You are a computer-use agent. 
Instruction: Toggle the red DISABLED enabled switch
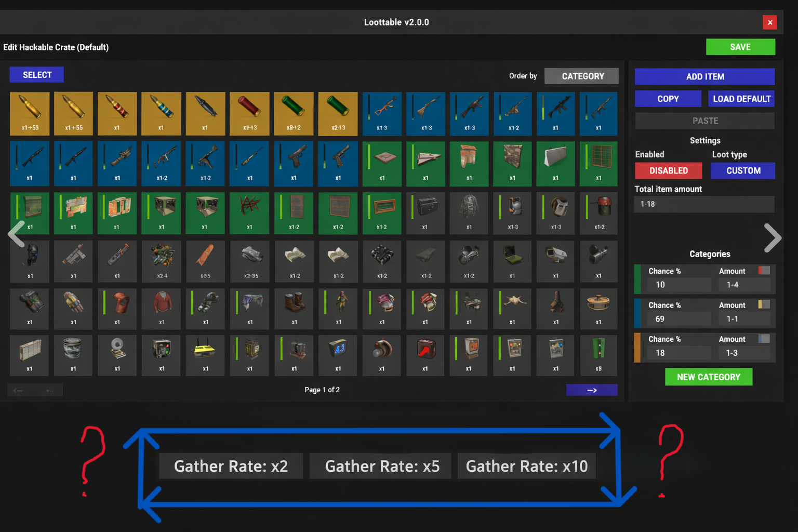tap(668, 170)
